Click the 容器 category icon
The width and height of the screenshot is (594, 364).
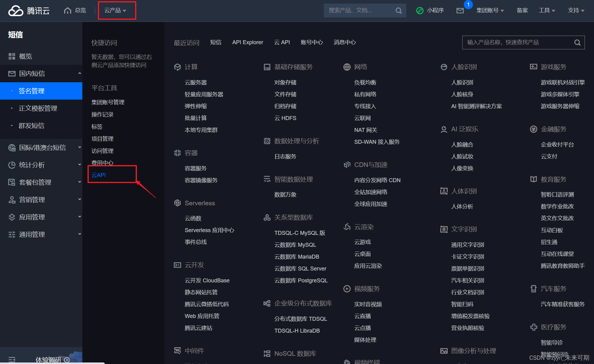pyautogui.click(x=177, y=153)
